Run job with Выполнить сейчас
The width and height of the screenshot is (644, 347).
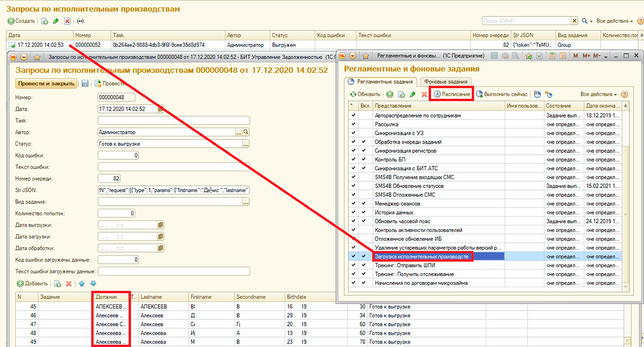tap(502, 94)
